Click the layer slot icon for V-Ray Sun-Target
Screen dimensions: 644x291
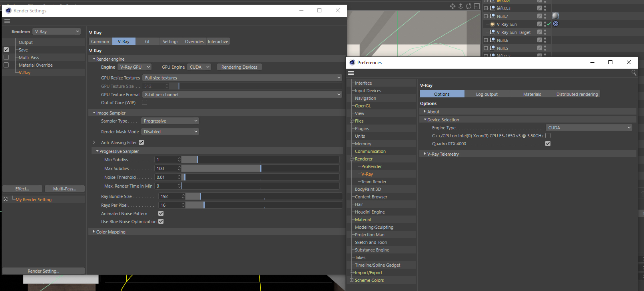tap(540, 32)
